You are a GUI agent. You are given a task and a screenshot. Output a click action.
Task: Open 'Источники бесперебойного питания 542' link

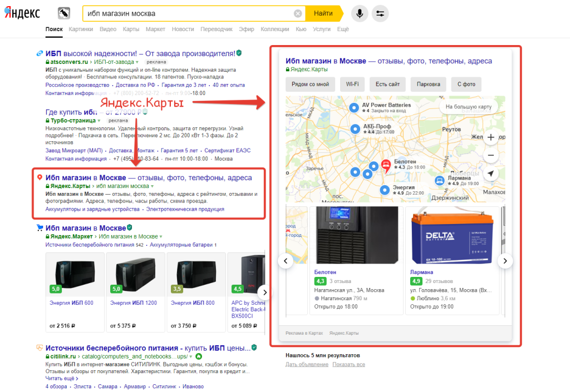94,245
